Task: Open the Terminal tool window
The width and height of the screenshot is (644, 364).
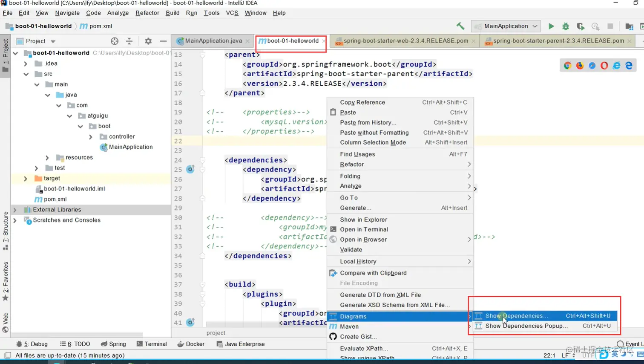Action: pos(152,344)
